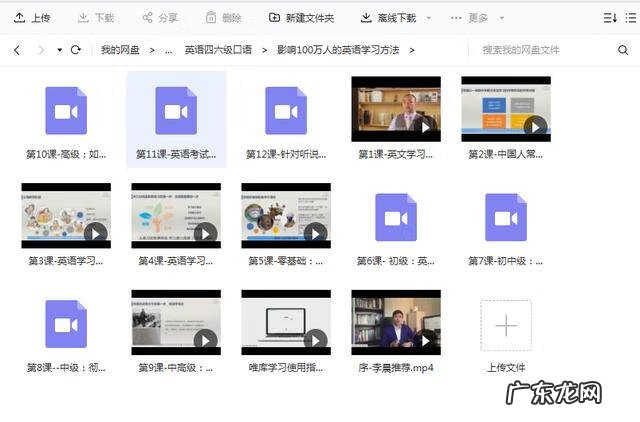Open the sort order icon
Image resolution: width=640 pixels, height=422 pixels.
610,18
